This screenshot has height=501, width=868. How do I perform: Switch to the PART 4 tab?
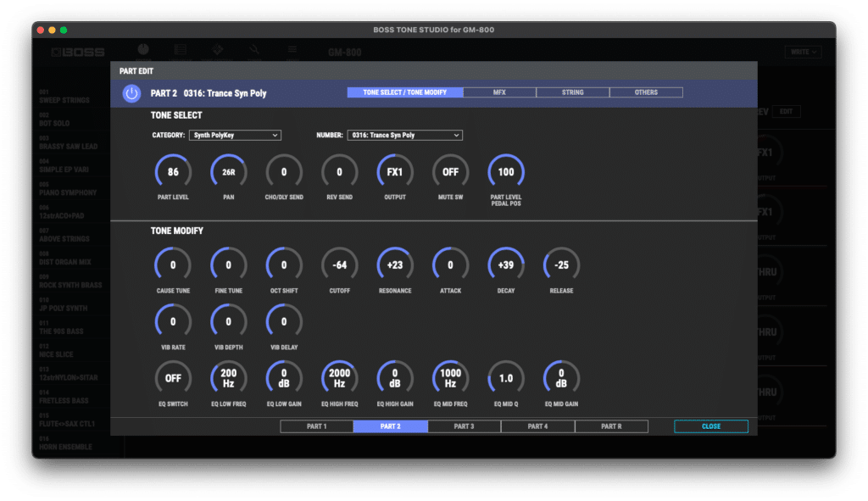coord(537,426)
